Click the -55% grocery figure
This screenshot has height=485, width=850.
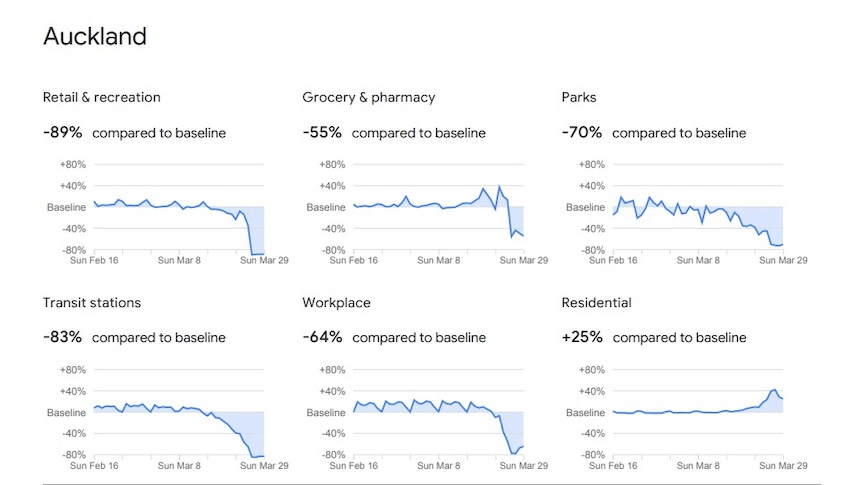click(x=323, y=132)
